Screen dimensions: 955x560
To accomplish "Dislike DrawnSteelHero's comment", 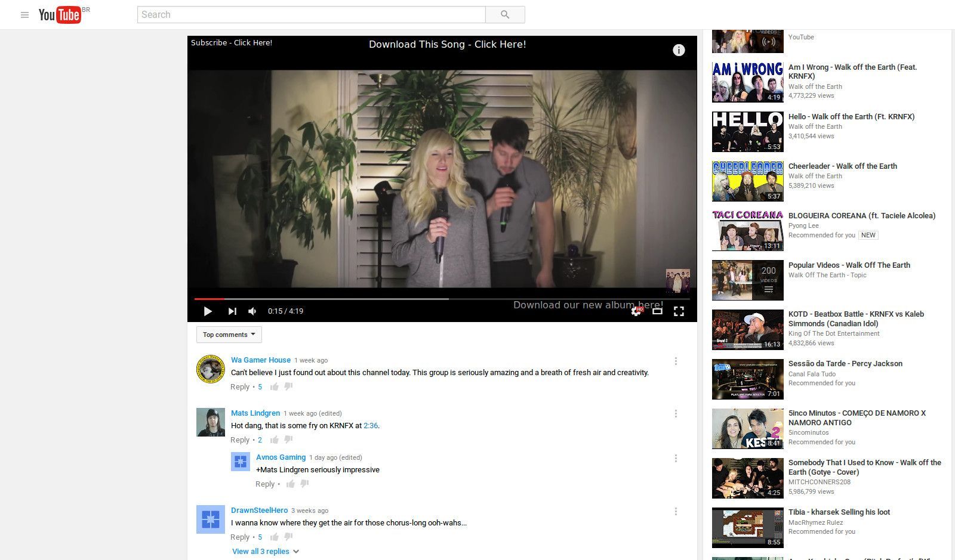I will [288, 537].
